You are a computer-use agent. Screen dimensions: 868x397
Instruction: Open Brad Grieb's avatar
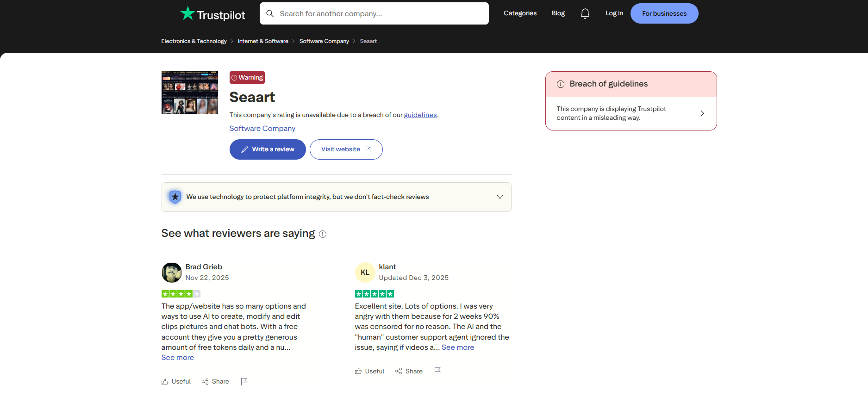click(x=172, y=273)
